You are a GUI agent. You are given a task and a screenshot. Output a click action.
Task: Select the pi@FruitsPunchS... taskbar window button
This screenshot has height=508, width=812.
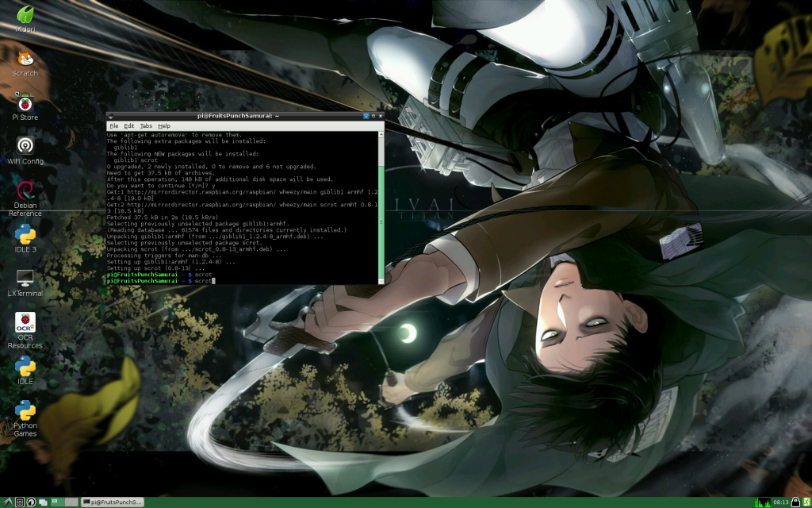pos(112,502)
